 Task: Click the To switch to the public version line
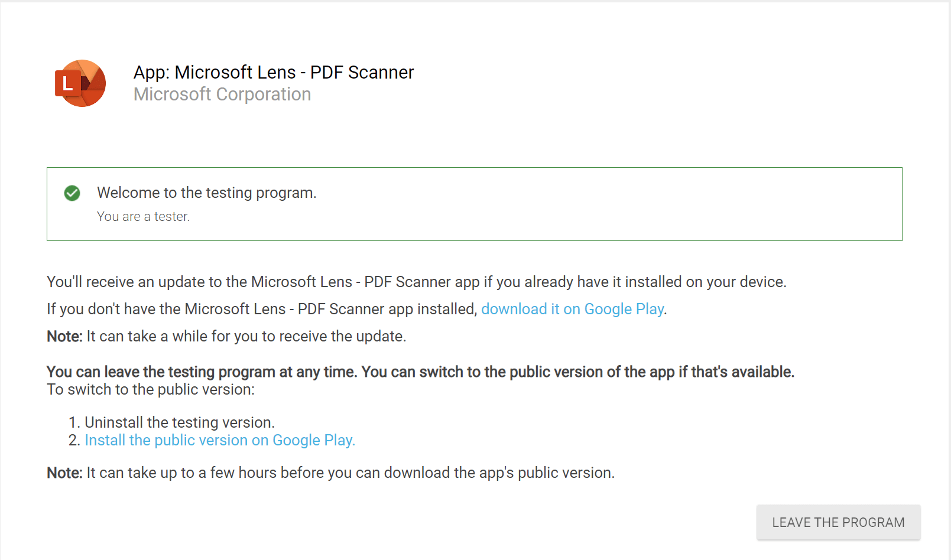pyautogui.click(x=150, y=389)
